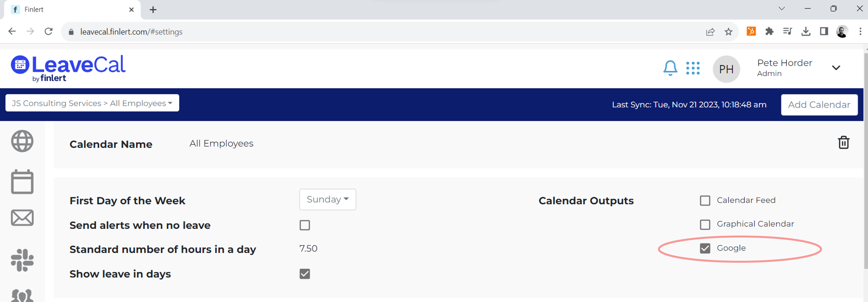868x302 pixels.
Task: Click the envelope email sidebar icon
Action: point(22,218)
